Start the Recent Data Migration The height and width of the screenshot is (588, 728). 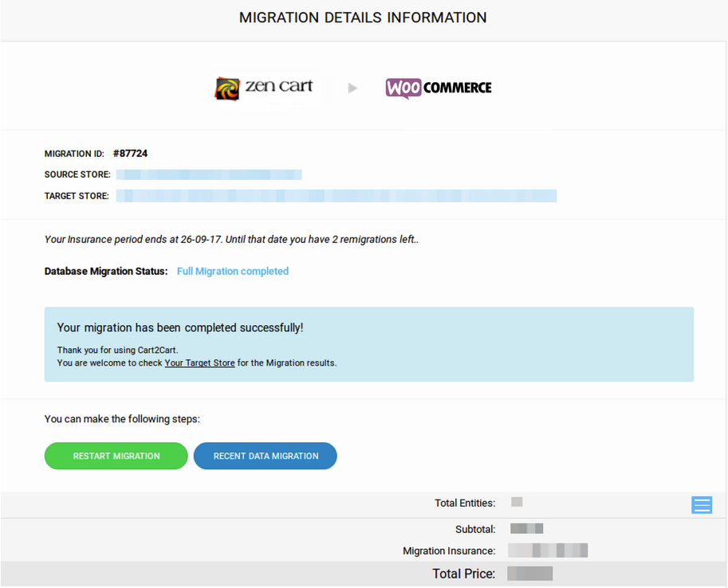click(x=265, y=456)
